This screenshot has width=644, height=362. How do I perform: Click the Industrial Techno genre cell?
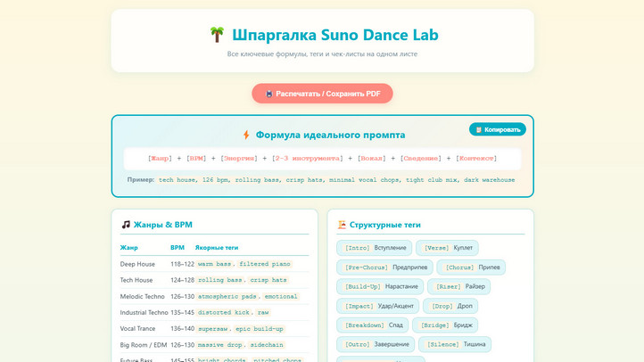click(144, 312)
